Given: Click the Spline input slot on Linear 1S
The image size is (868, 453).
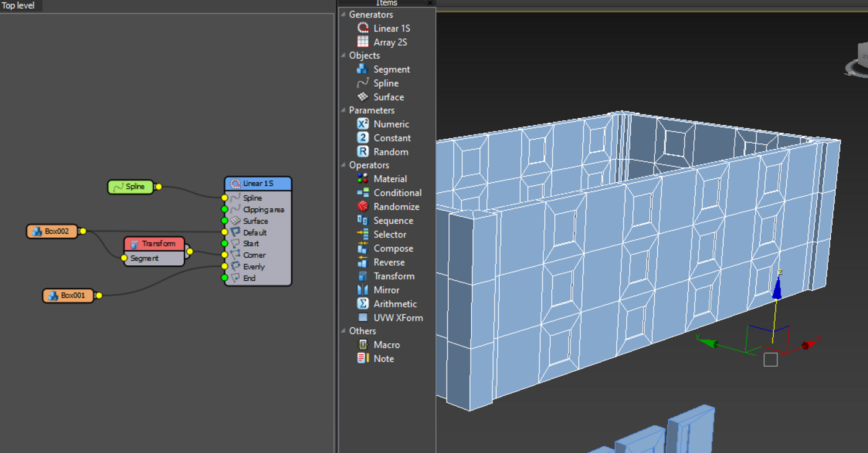Looking at the screenshot, I should click(x=225, y=198).
